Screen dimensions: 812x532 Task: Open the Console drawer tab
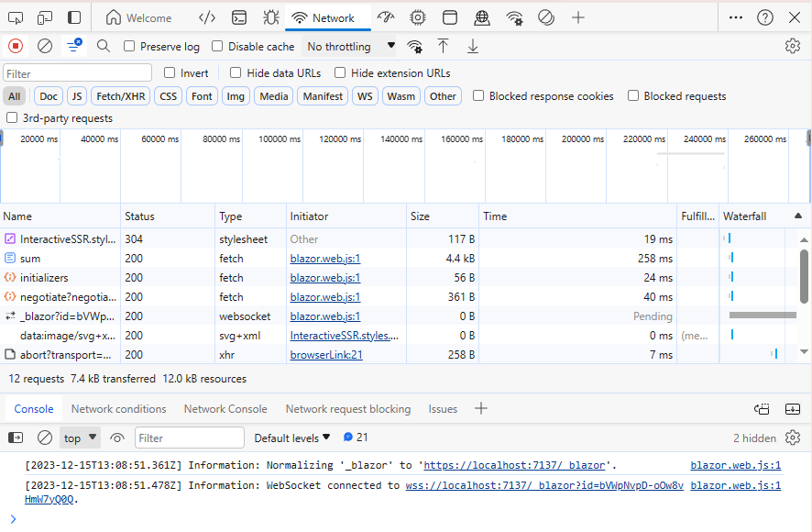coord(34,409)
